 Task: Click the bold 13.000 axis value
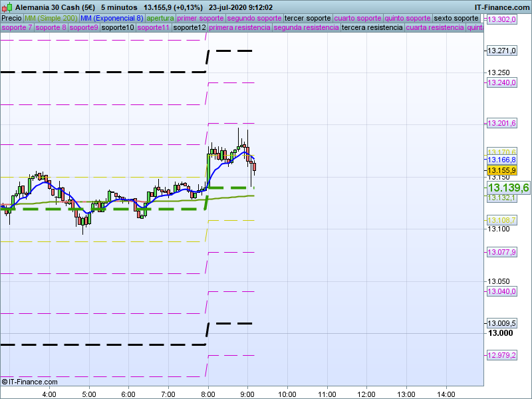(500, 333)
